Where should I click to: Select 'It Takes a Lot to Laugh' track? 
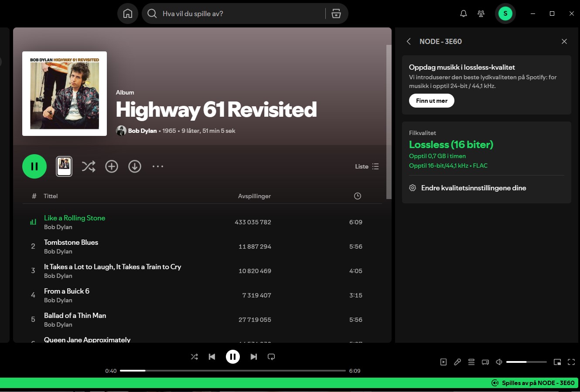click(113, 267)
